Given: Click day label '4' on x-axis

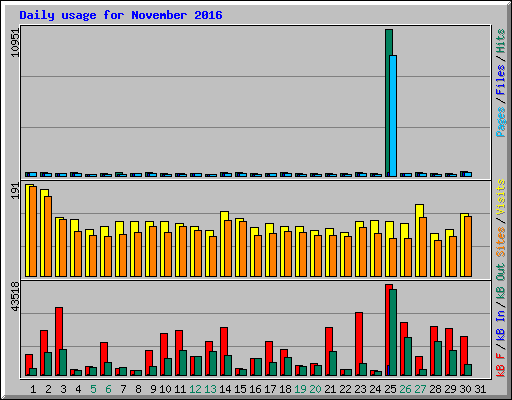Looking at the screenshot, I should 78,389.
